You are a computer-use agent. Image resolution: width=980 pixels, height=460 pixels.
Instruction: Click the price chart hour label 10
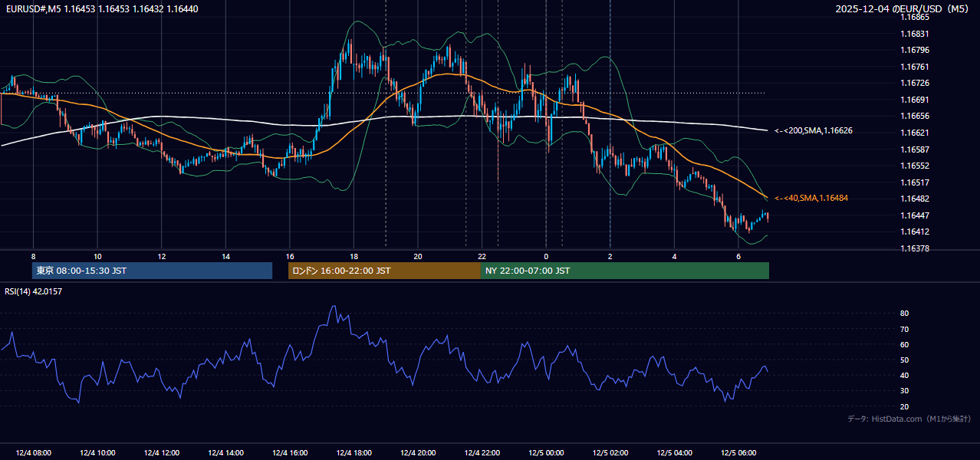tap(97, 256)
